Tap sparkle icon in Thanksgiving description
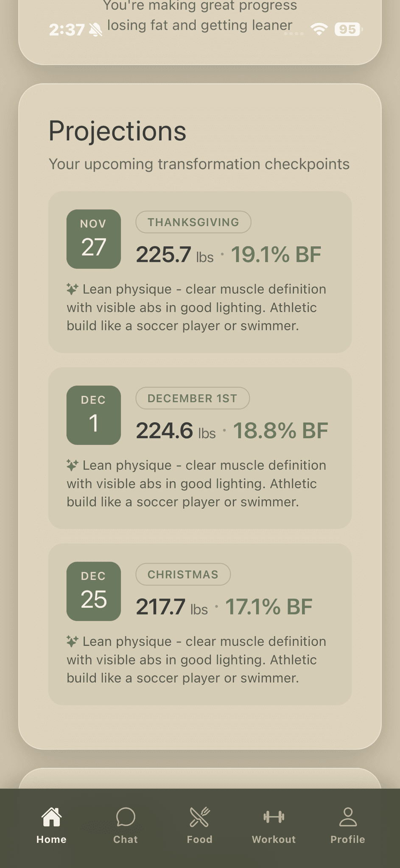Screen dimensions: 400x868 pyautogui.click(x=72, y=289)
